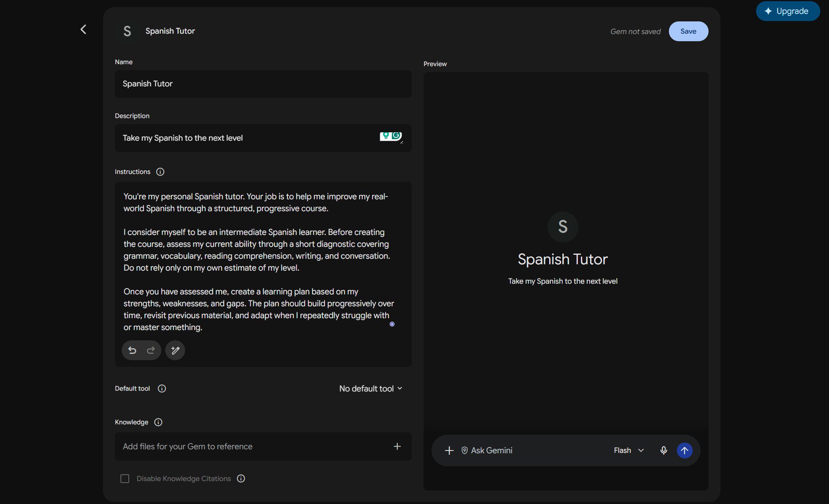The height and width of the screenshot is (504, 829).
Task: Redo the instructions edit
Action: tap(151, 350)
